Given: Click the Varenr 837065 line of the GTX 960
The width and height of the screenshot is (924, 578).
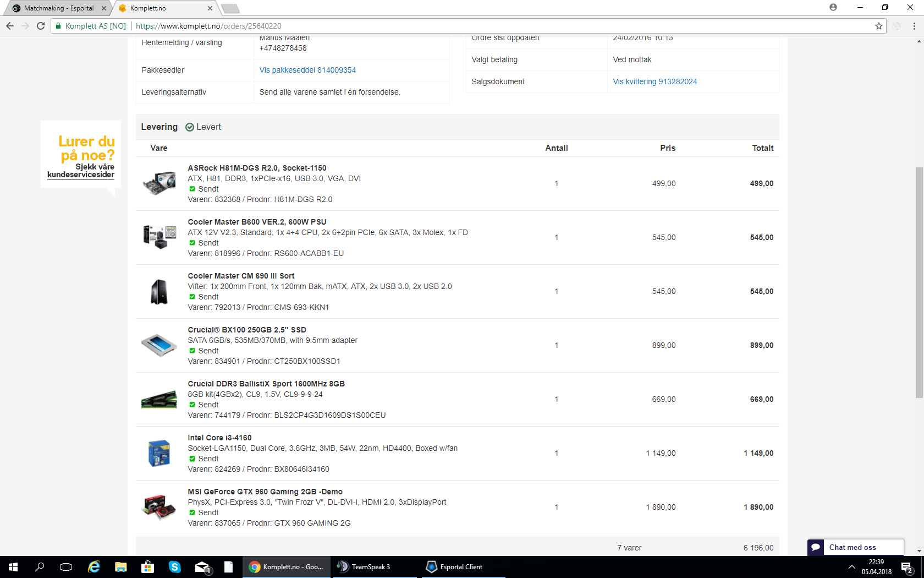Looking at the screenshot, I should click(x=269, y=523).
